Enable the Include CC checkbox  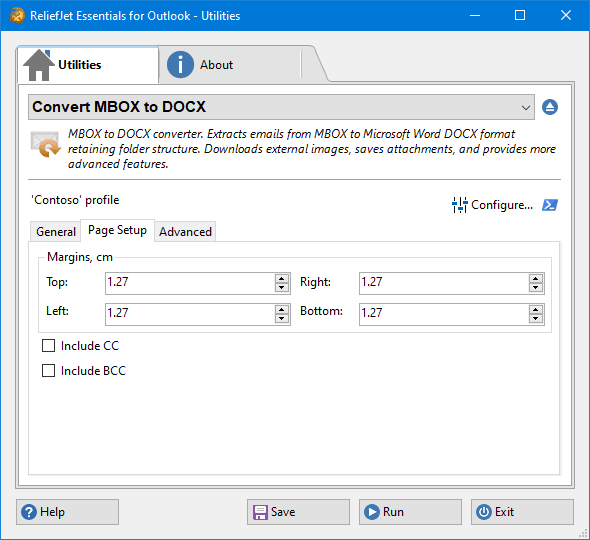[x=48, y=345]
